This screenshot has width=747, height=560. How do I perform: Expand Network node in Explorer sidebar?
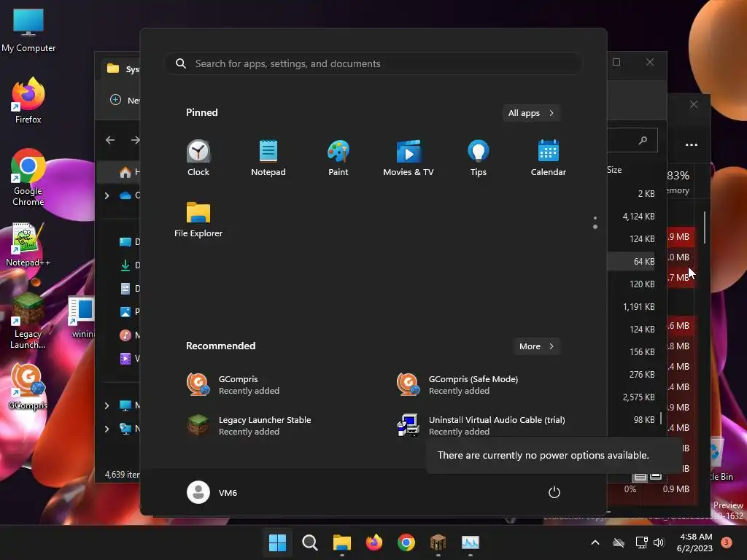107,429
